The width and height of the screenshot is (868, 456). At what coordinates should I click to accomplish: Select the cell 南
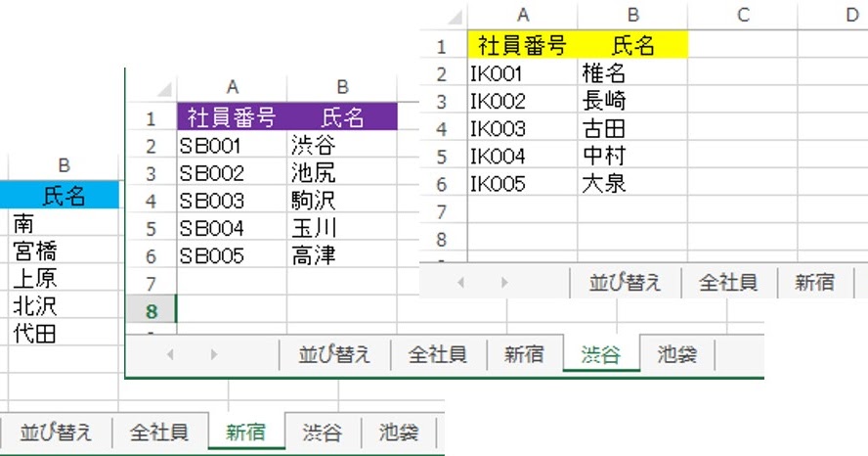click(x=64, y=223)
